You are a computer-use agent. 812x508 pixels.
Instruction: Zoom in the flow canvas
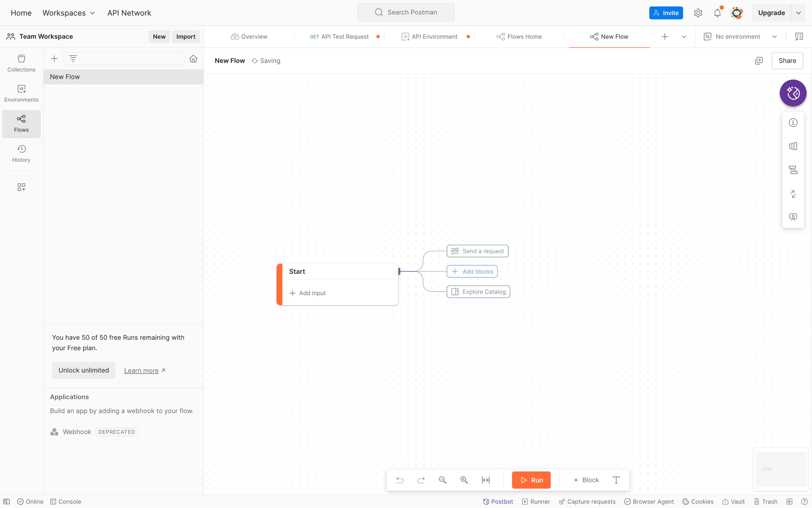click(464, 480)
